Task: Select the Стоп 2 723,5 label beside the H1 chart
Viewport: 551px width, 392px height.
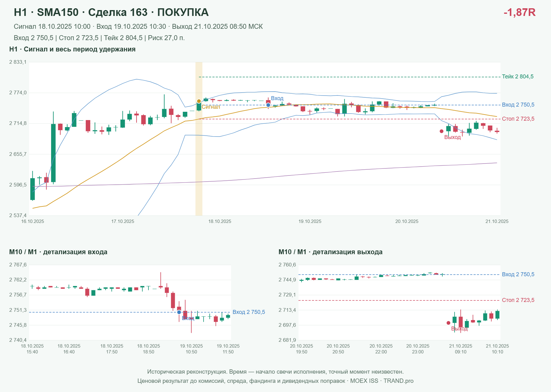Action: [x=518, y=119]
